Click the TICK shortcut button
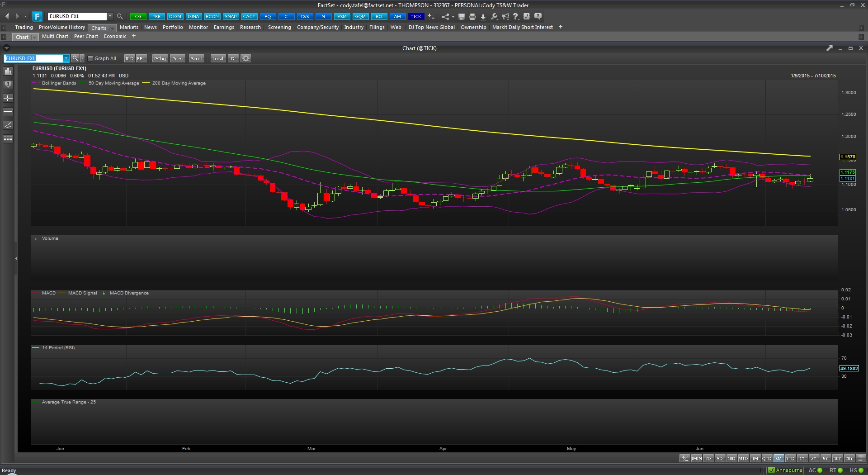Viewport: 868px width, 475px height. pyautogui.click(x=416, y=16)
